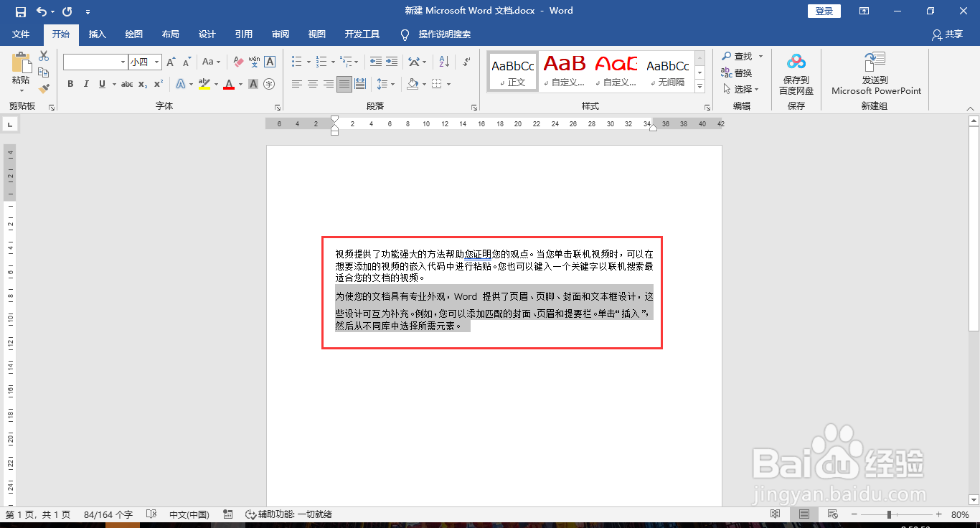Apply subscript formatting

pyautogui.click(x=143, y=84)
